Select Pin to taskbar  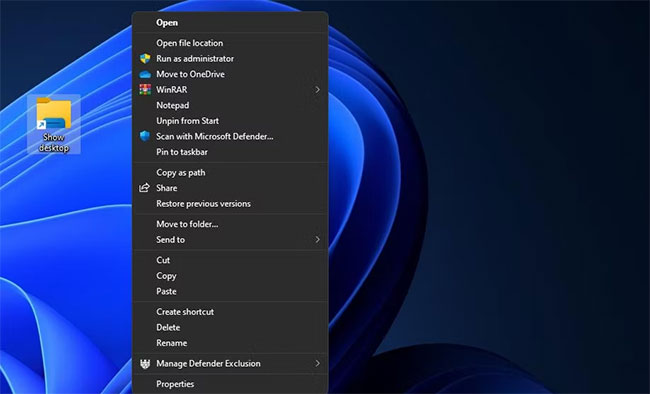(230, 152)
